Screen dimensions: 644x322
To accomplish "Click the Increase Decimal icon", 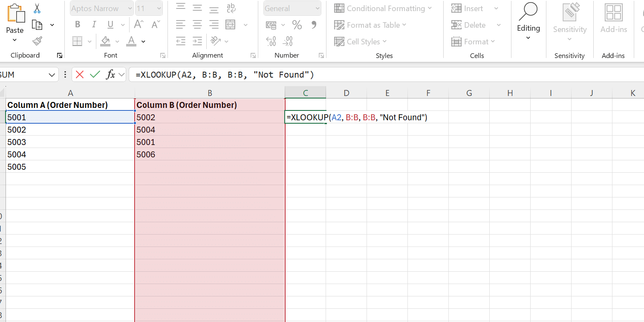I will [271, 41].
